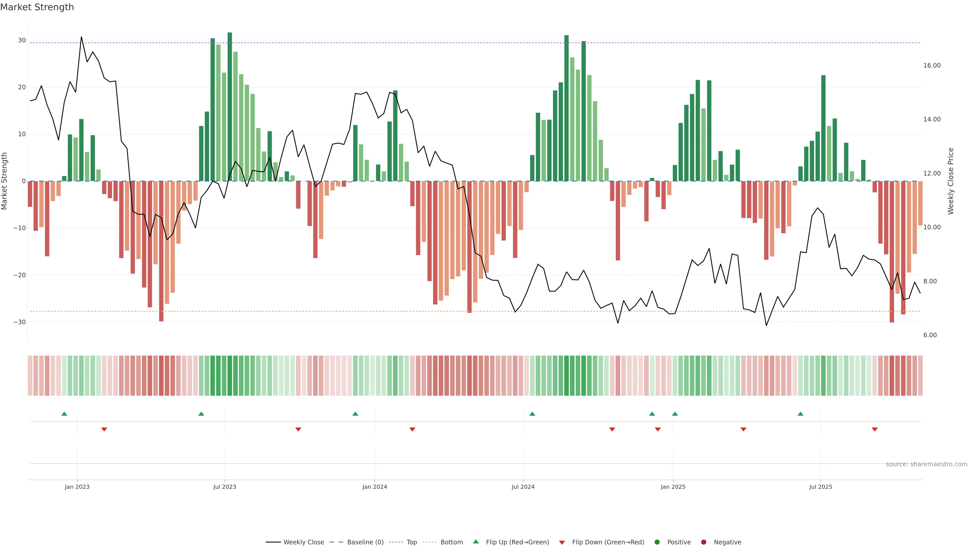Click the Positive green circle legend icon
Viewport: 980px width, 551px height.
657,542
